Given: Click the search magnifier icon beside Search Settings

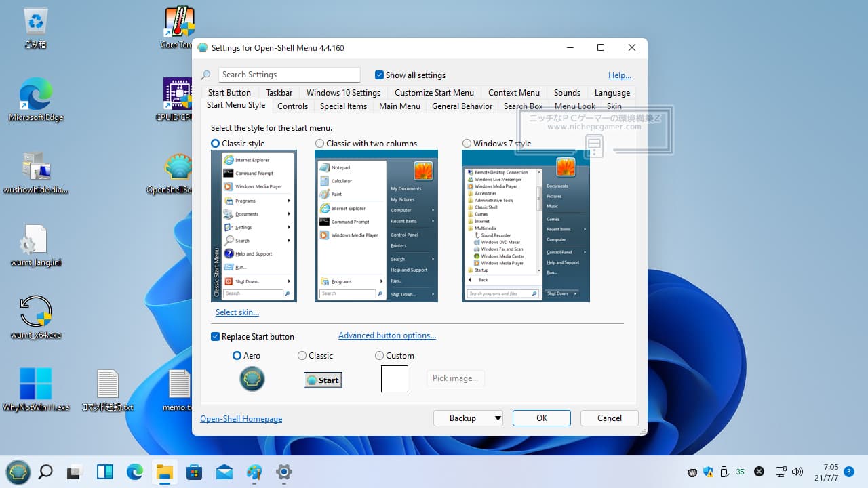Looking at the screenshot, I should pos(205,75).
